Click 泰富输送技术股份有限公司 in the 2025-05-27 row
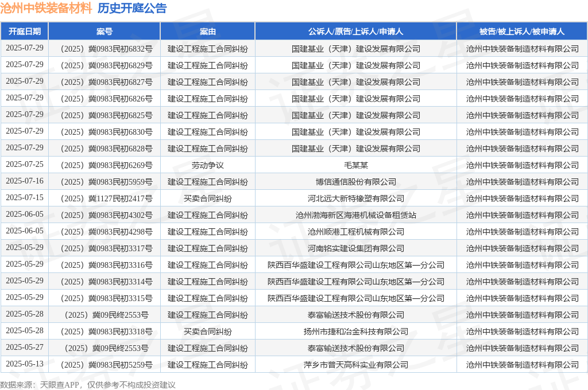 [x=356, y=348]
